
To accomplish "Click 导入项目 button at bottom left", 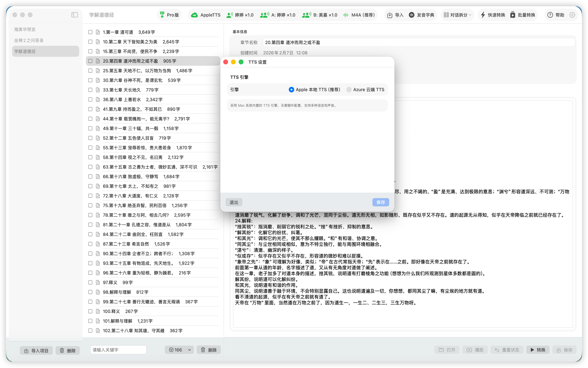I will coord(36,351).
